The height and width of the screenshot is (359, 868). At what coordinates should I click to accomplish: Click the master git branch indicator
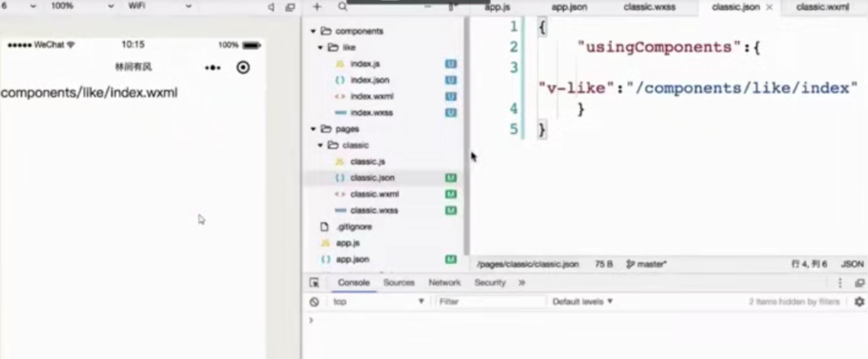[x=646, y=264]
